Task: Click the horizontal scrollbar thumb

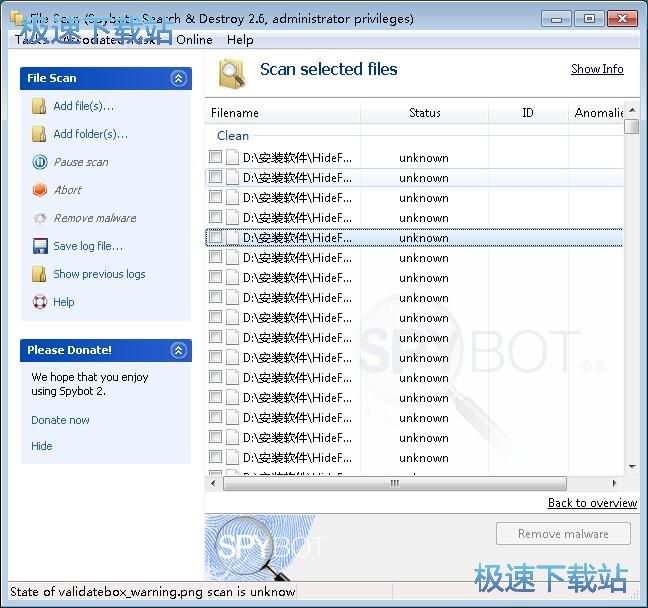Action: point(395,483)
